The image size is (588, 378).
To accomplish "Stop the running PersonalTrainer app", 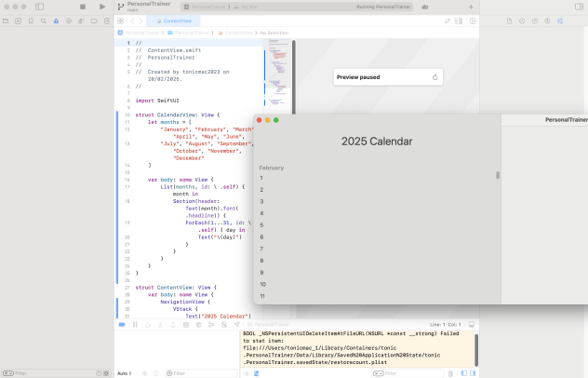I will point(83,7).
